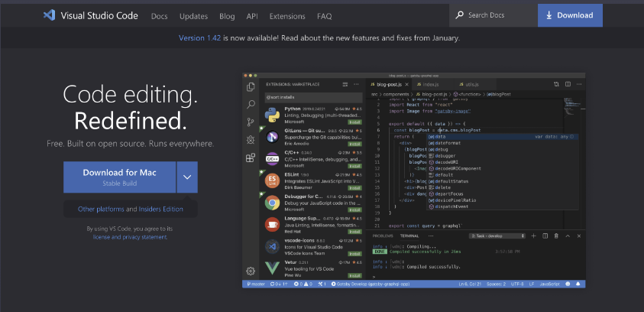Select the Explorer files icon in activity bar
Screen dimensions: 644x312
pos(250,86)
